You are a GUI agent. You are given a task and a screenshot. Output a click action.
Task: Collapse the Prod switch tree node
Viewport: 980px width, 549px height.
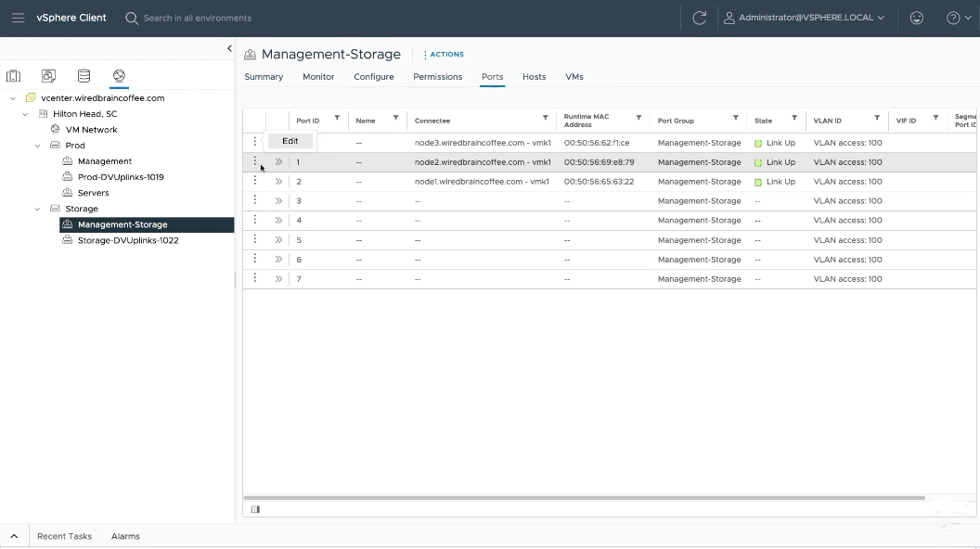tap(38, 146)
